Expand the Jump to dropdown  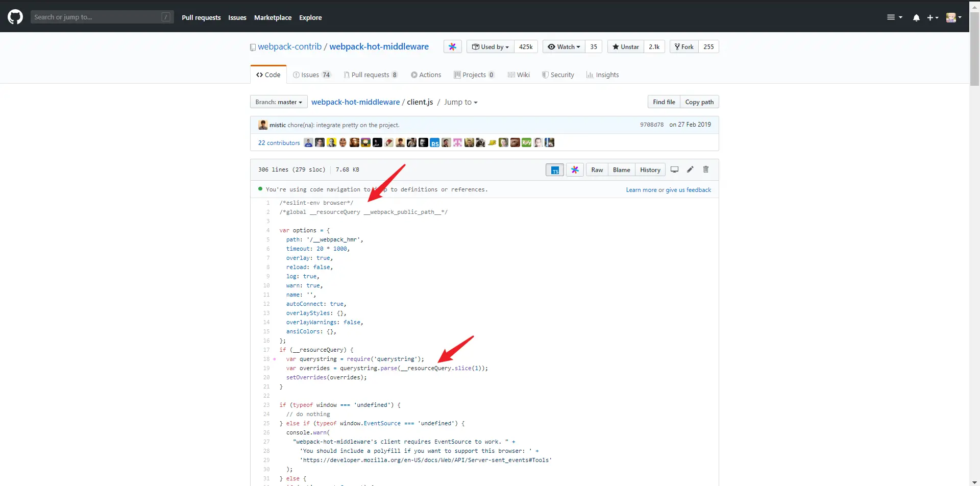pos(460,102)
